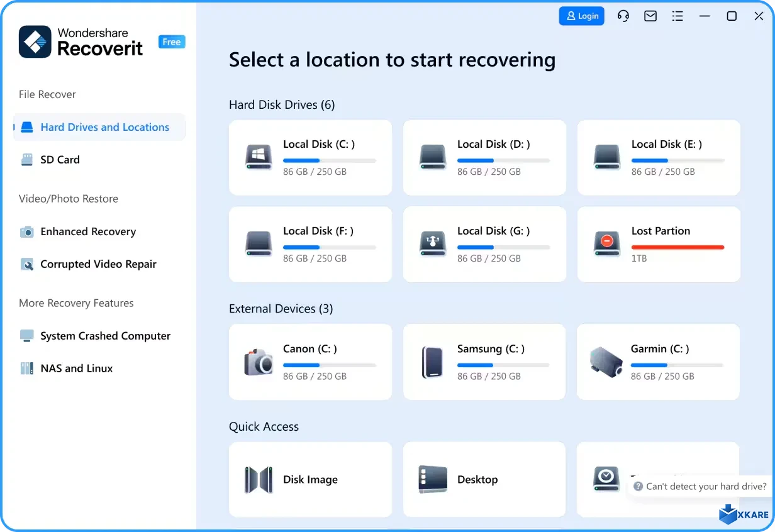This screenshot has height=532, width=775.
Task: Click 86 GB / 250 GB under Canon
Action: click(315, 376)
